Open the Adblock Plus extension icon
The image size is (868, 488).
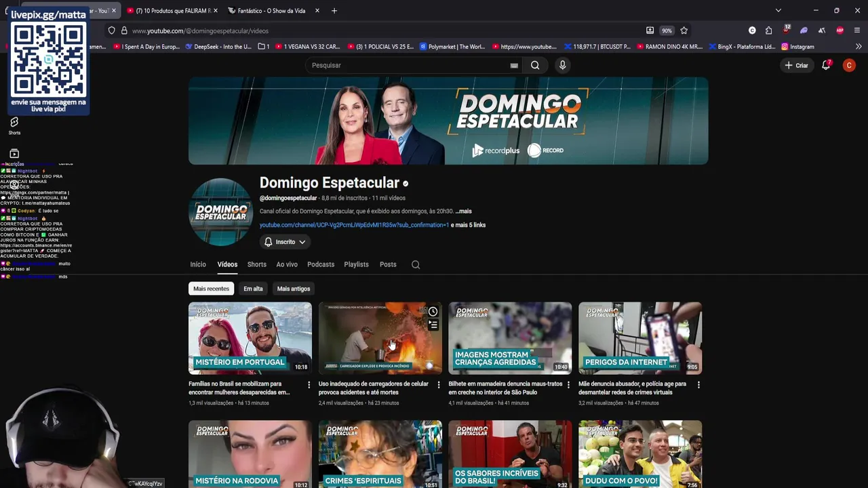(840, 30)
